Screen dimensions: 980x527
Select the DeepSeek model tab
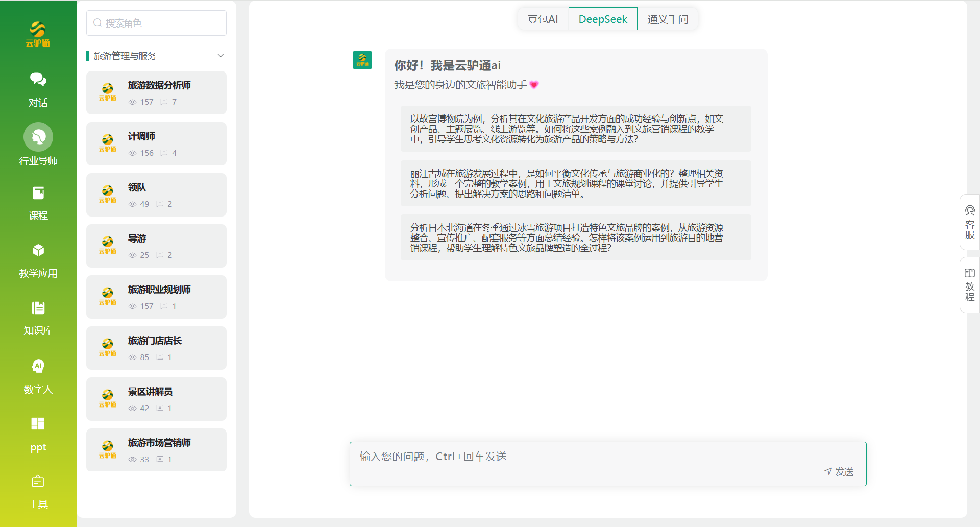pos(603,18)
